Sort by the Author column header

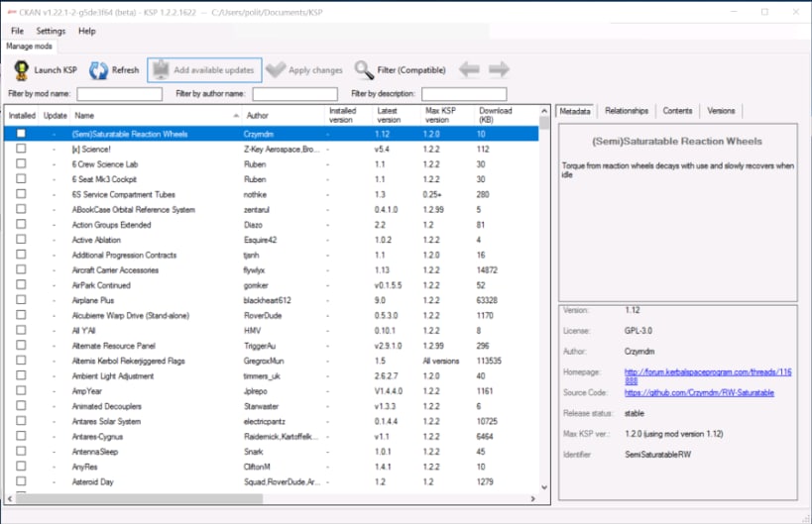[x=284, y=115]
